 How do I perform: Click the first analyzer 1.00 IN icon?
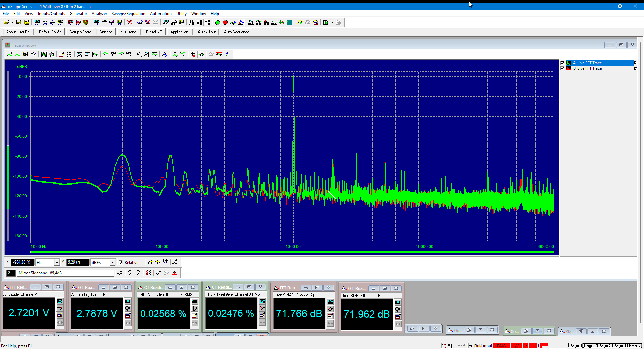(96, 22)
